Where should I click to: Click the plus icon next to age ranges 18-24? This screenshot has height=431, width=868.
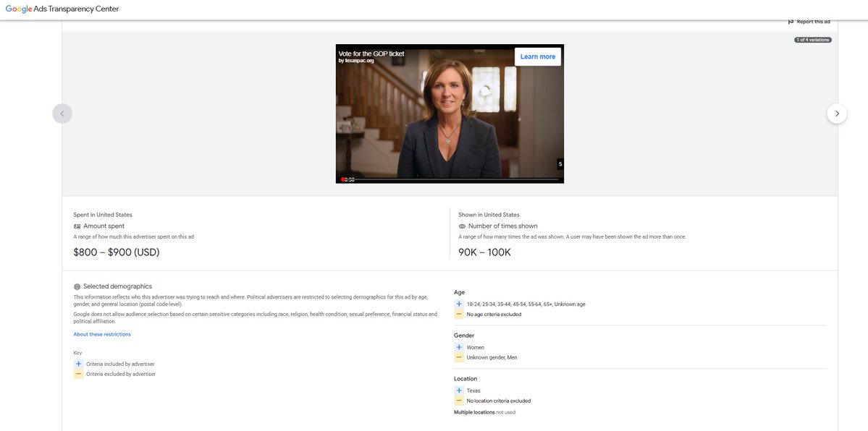tap(459, 304)
